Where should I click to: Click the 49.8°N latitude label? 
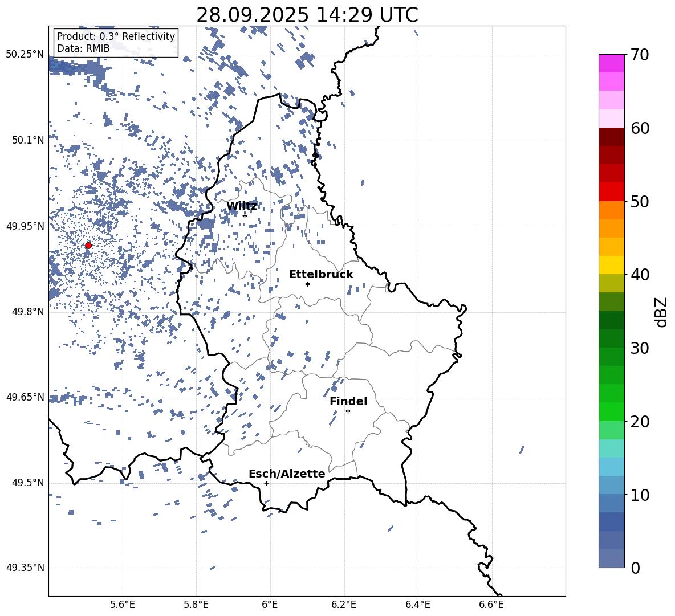point(28,312)
